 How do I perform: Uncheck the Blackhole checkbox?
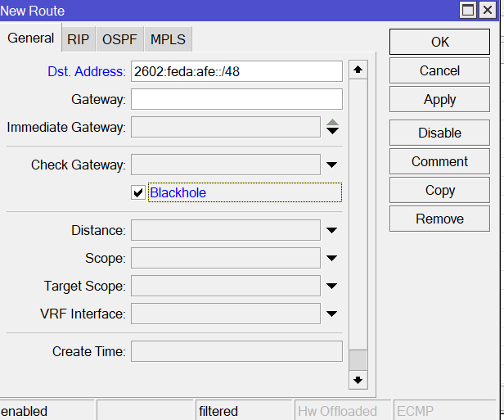coord(138,192)
